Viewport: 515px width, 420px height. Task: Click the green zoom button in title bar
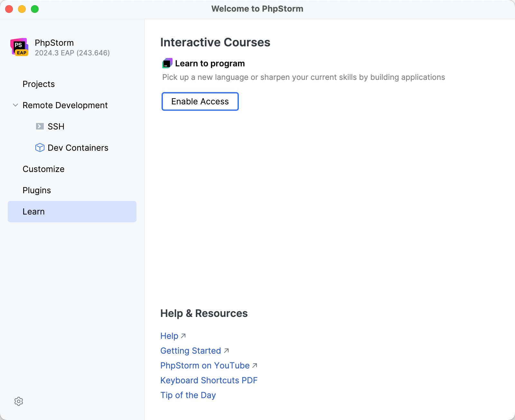coord(34,9)
